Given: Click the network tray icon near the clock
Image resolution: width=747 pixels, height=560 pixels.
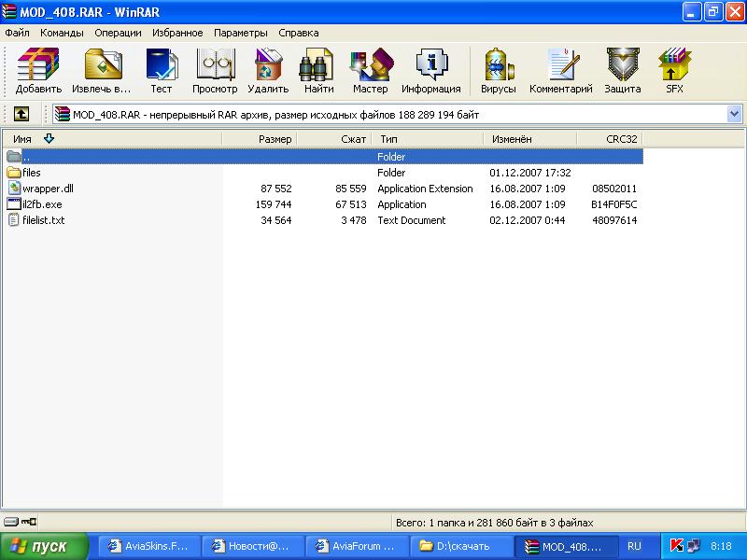Looking at the screenshot, I should pos(694,546).
